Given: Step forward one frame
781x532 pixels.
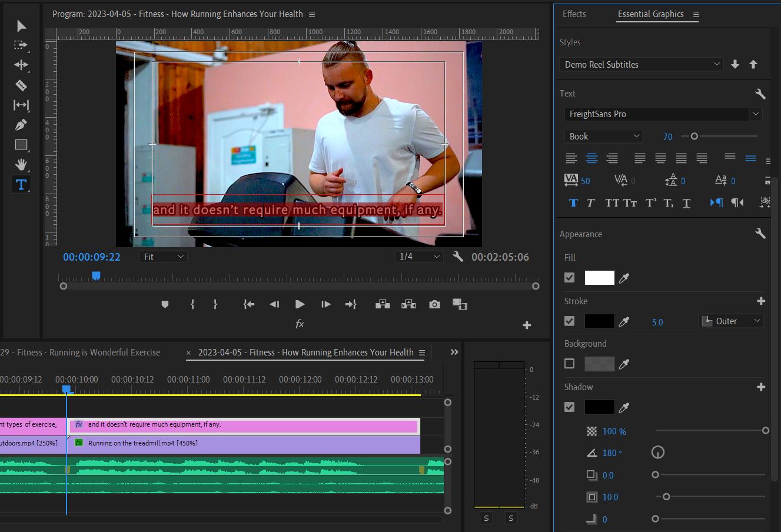Looking at the screenshot, I should 325,304.
